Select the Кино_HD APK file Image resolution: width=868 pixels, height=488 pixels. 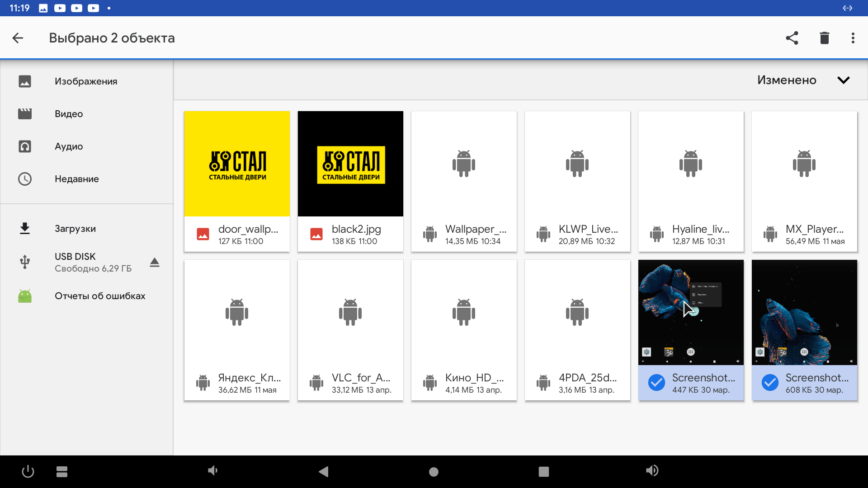pyautogui.click(x=464, y=330)
